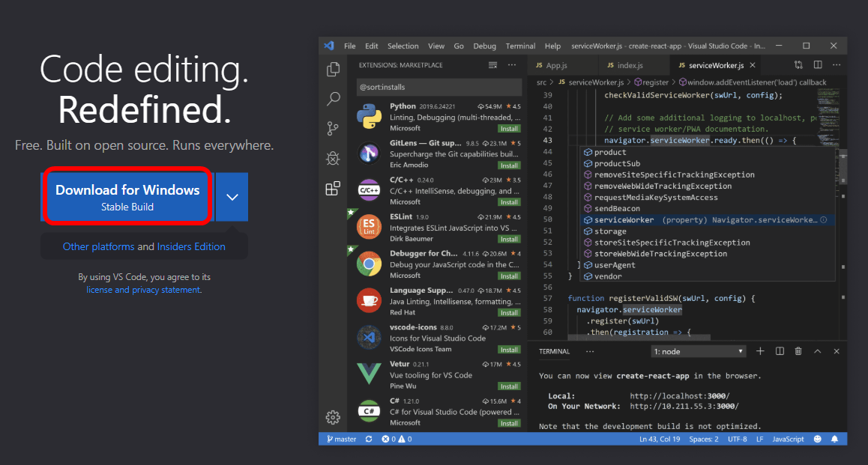
Task: Open Source Control icon in activity bar
Action: (334, 129)
